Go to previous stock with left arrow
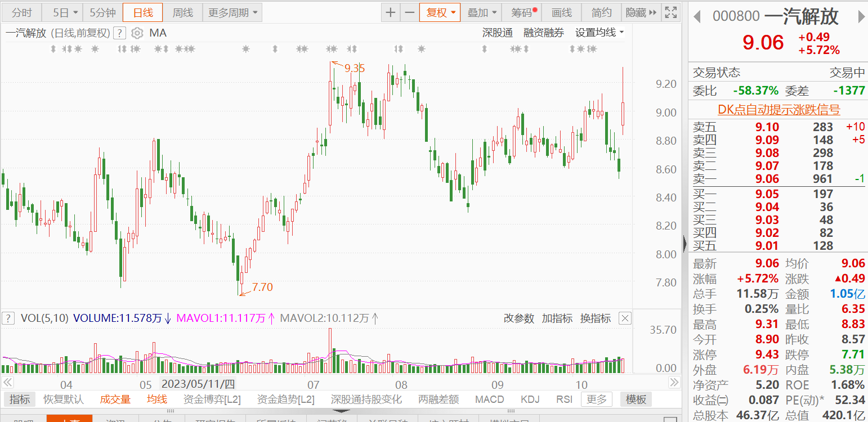This screenshot has height=422, width=868. (697, 17)
